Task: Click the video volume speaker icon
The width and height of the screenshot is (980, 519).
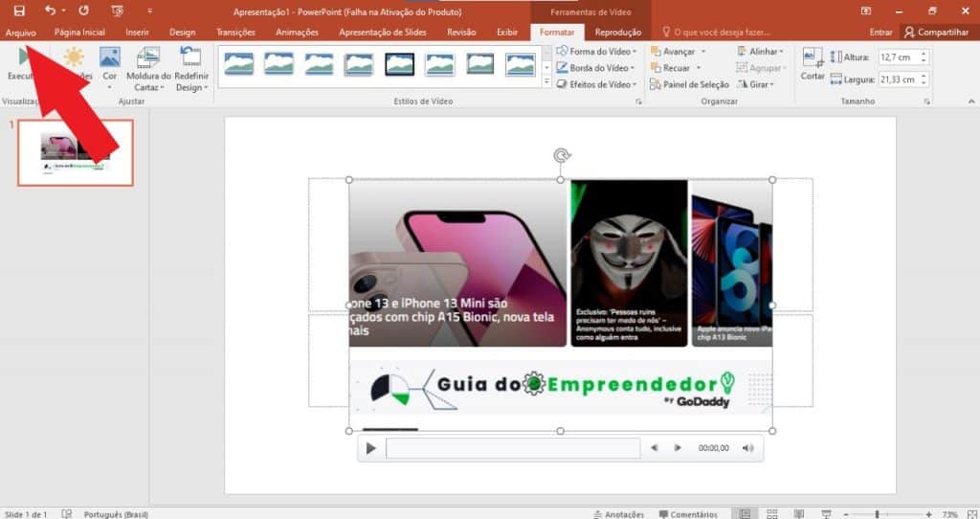Action: 747,448
